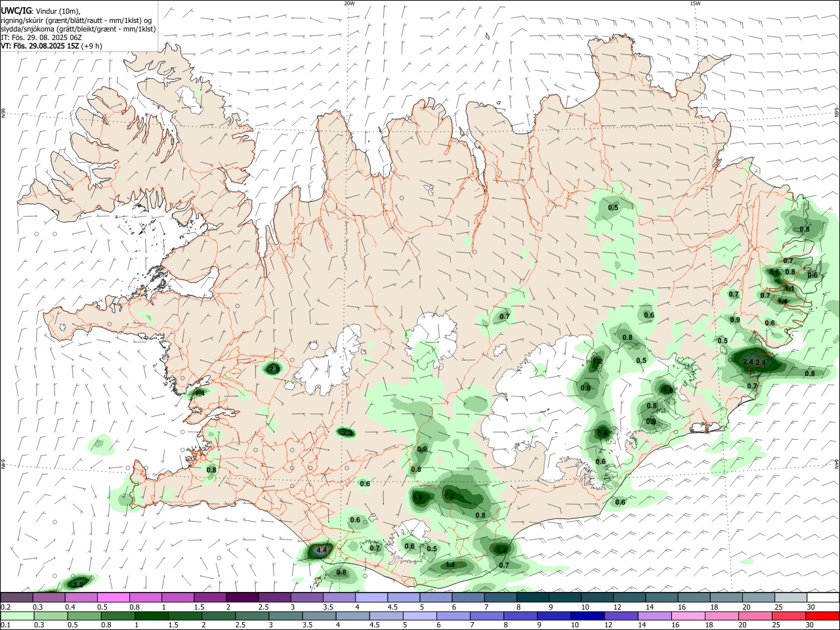Screen dimensions: 840x630
Task: Click the bright magenta snow swatch between 0.5 and 0.8
Action: tap(113, 597)
